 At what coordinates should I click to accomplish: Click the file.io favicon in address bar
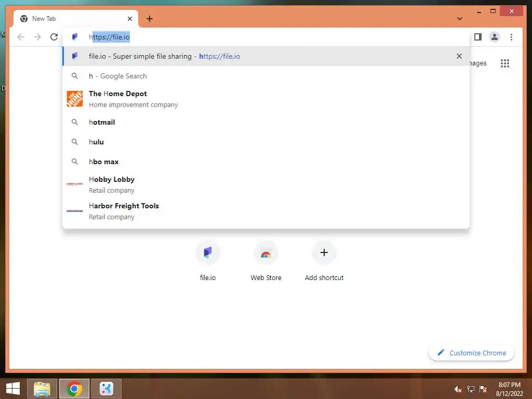(75, 37)
